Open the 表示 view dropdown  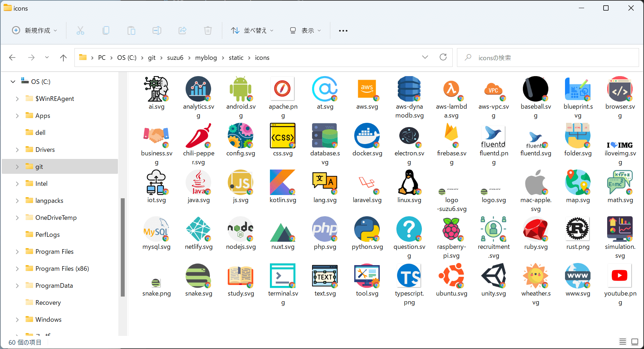point(305,31)
